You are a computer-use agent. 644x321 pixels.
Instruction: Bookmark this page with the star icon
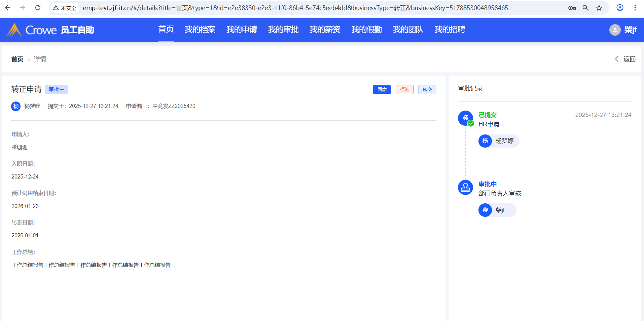[x=599, y=8]
